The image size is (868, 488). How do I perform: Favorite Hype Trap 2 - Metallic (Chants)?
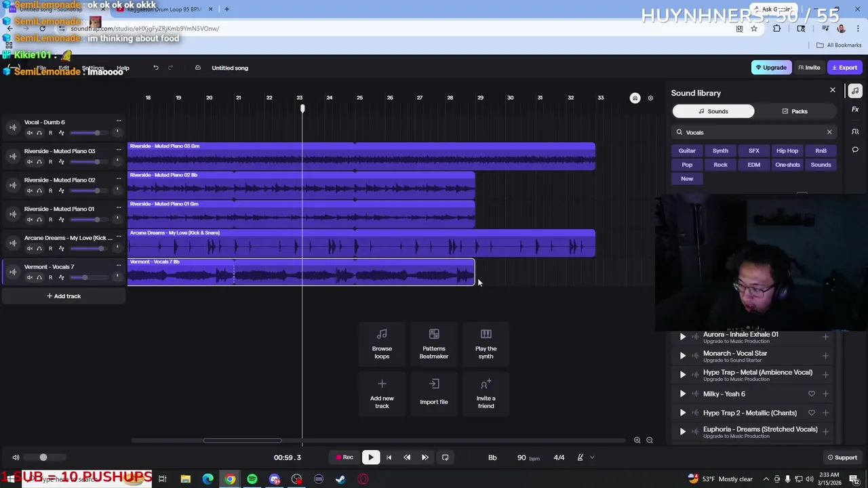point(811,413)
